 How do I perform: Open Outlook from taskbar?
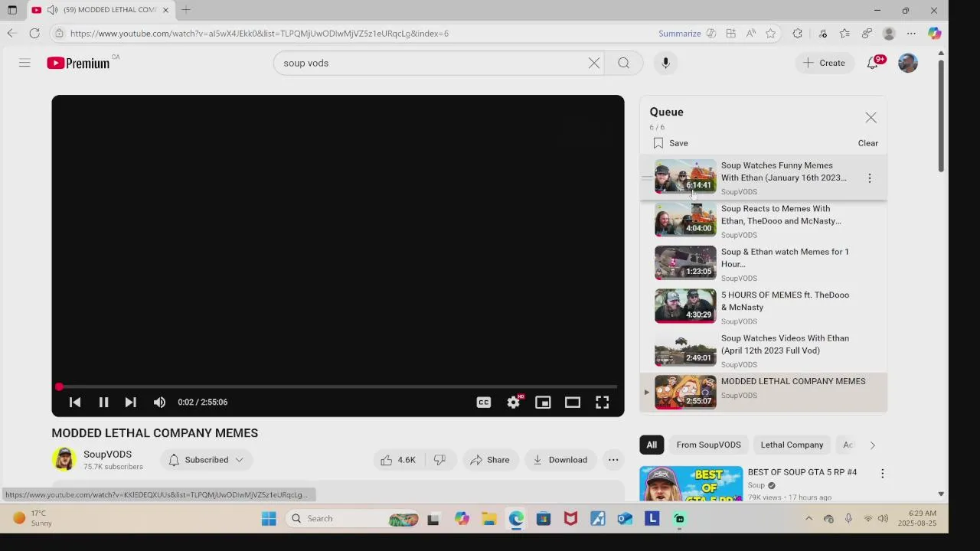coord(625,519)
